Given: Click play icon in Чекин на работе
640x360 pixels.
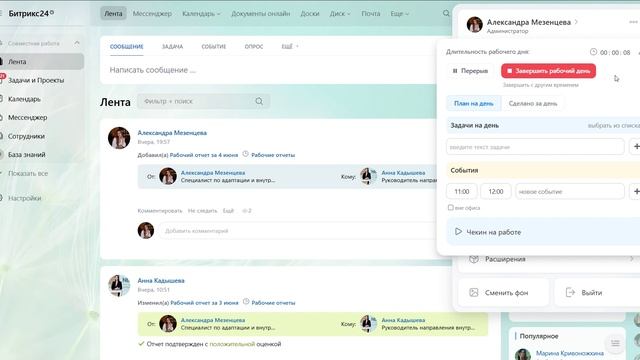Looking at the screenshot, I should tap(458, 231).
